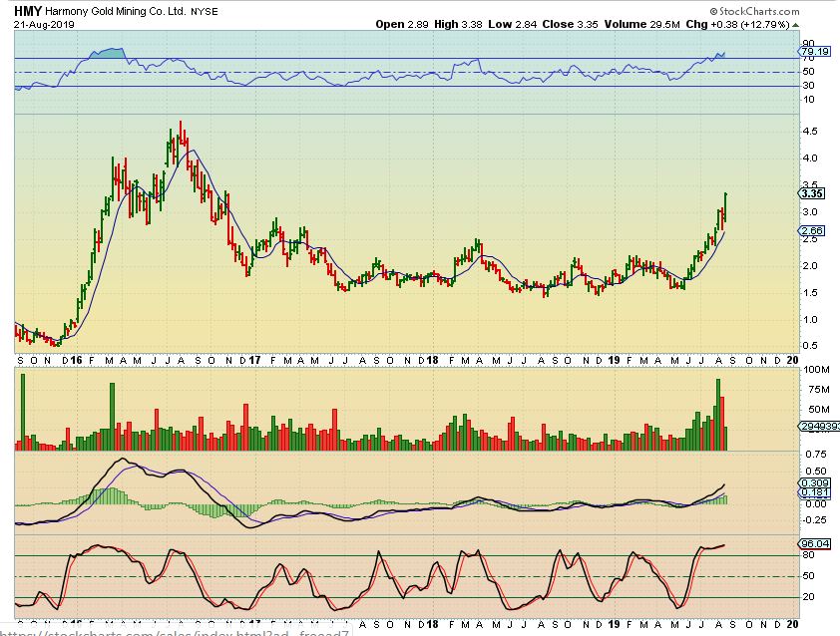
Task: Open the StockCharts.com copyright link
Action: (x=754, y=11)
